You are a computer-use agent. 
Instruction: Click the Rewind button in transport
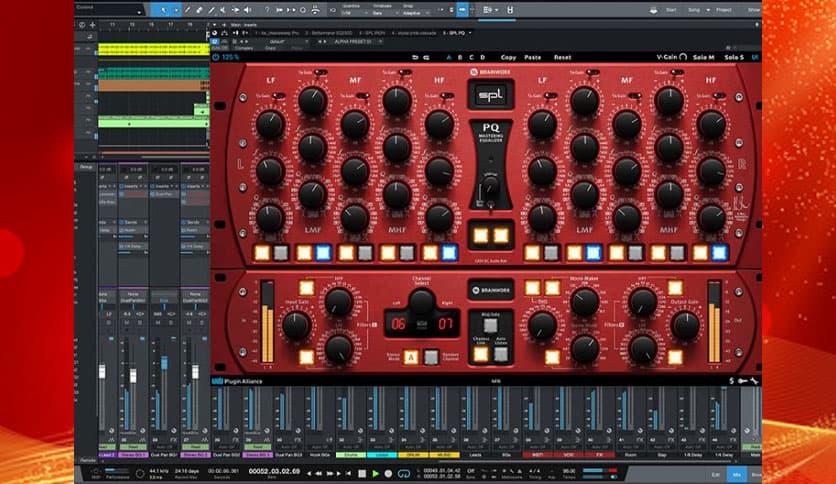click(318, 473)
